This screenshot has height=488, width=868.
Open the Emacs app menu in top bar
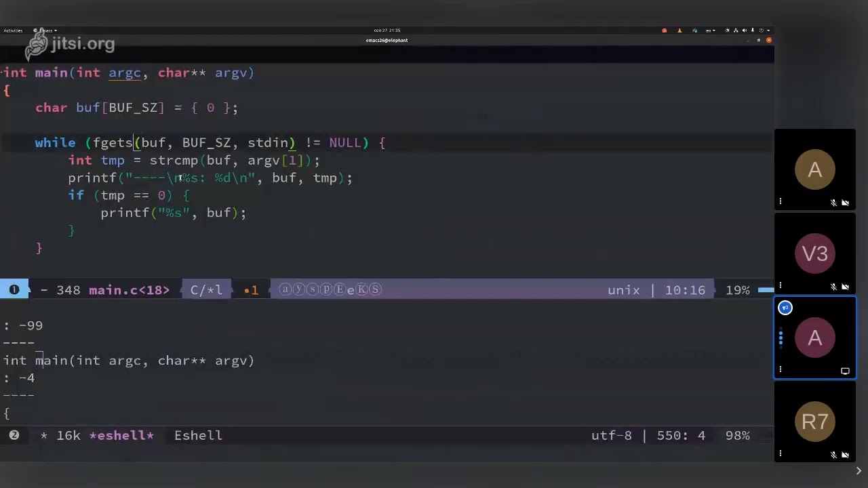click(x=45, y=30)
